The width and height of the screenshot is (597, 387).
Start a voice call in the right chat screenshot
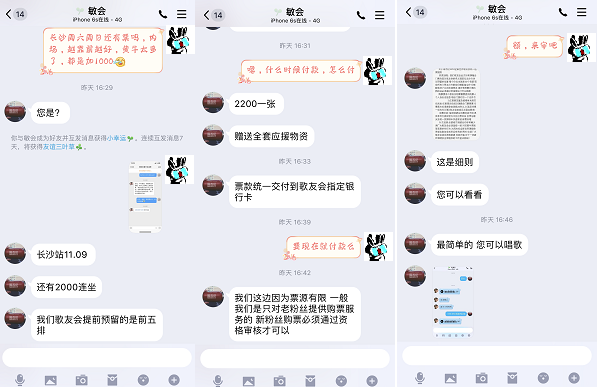(x=563, y=12)
